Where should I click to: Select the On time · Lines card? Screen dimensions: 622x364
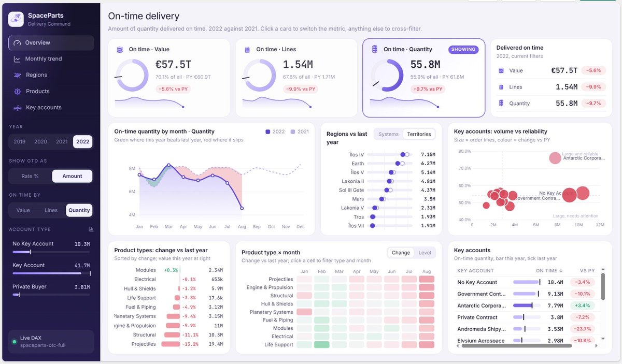point(296,78)
